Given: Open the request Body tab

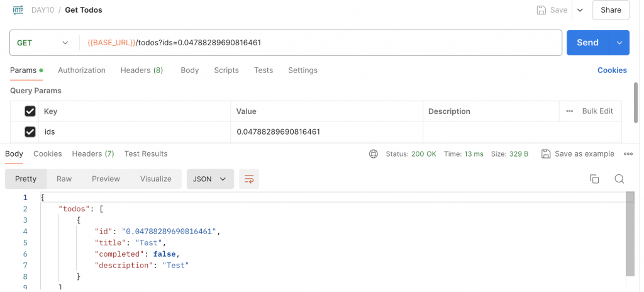Looking at the screenshot, I should [x=190, y=70].
